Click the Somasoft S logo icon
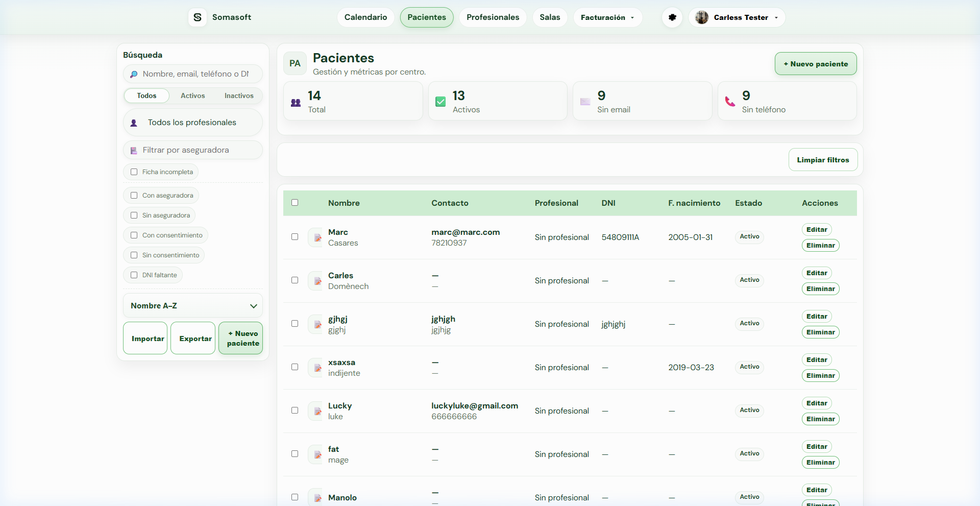 198,17
